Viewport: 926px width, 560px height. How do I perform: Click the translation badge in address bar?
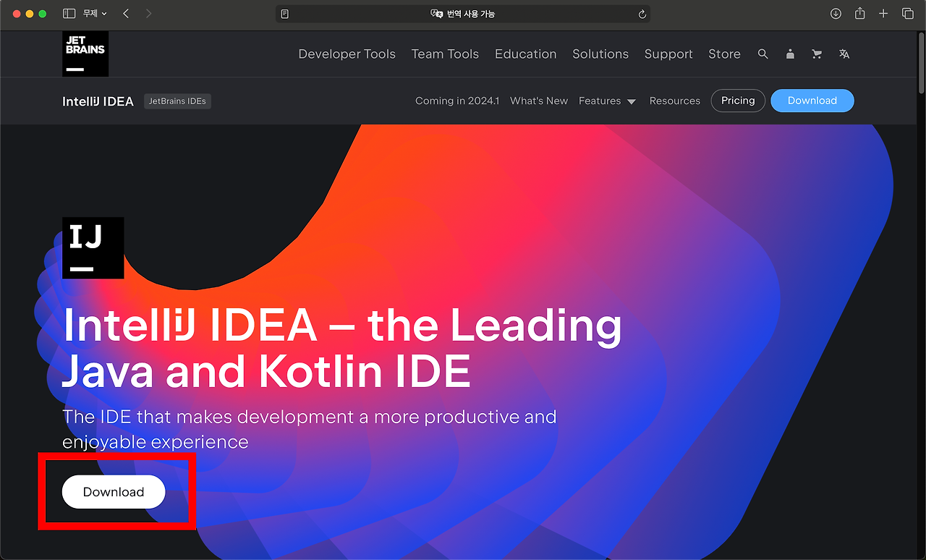click(x=463, y=13)
